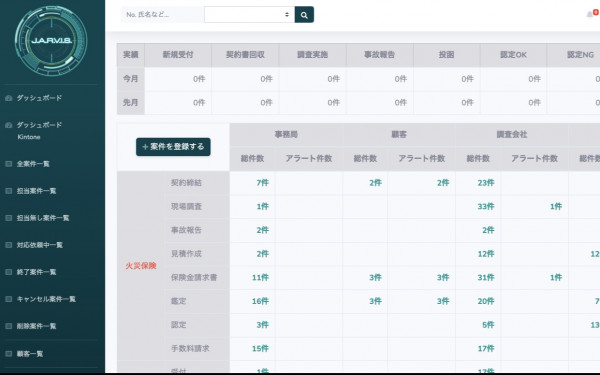Open キャンセル案件一覧 in the sidebar

[x=46, y=299]
